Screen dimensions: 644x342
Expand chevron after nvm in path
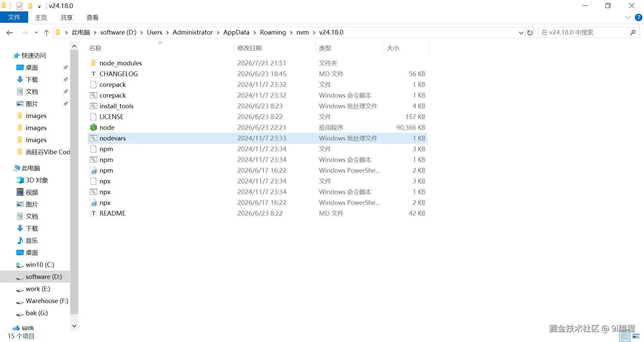pos(314,33)
